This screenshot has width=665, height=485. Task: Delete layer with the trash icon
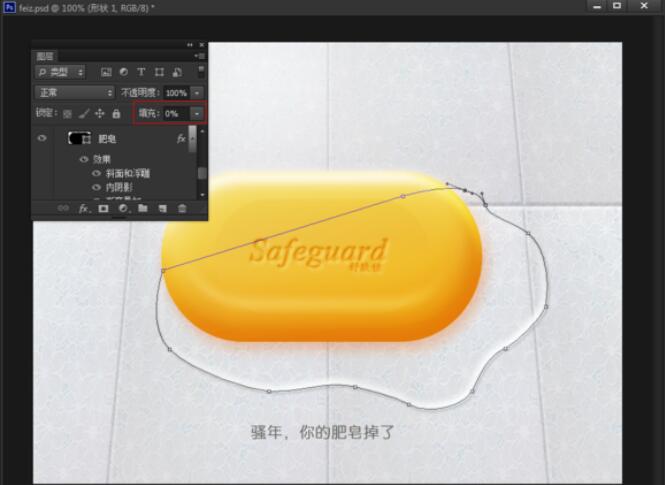pos(182,209)
